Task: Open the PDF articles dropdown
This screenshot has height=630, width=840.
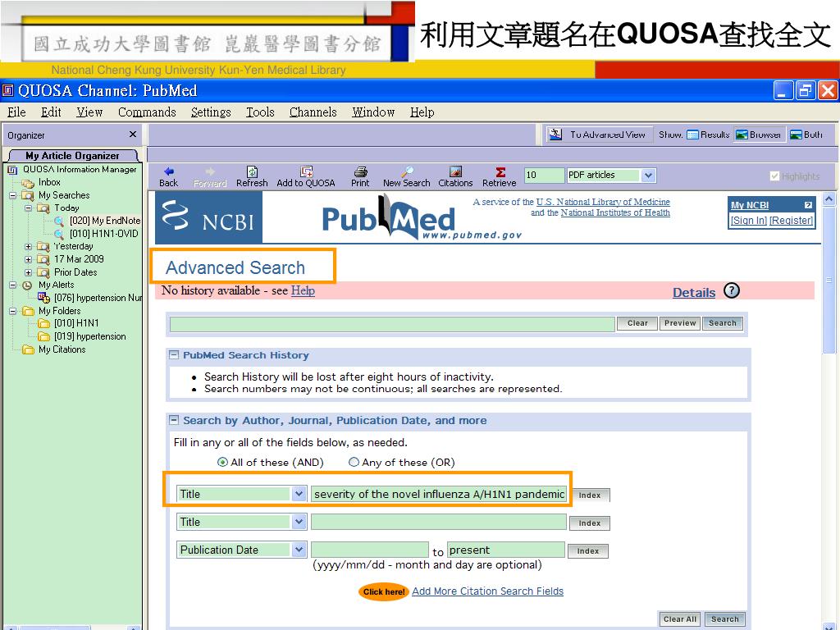Action: [x=648, y=176]
